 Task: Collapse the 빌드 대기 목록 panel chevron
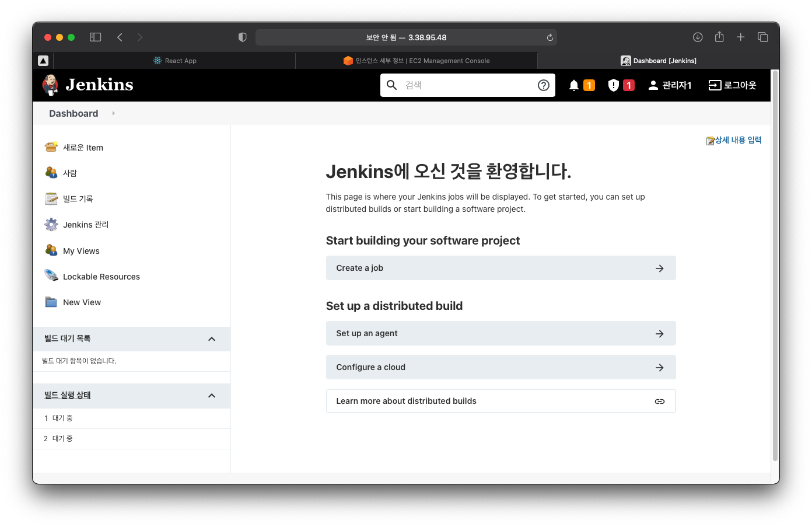212,339
